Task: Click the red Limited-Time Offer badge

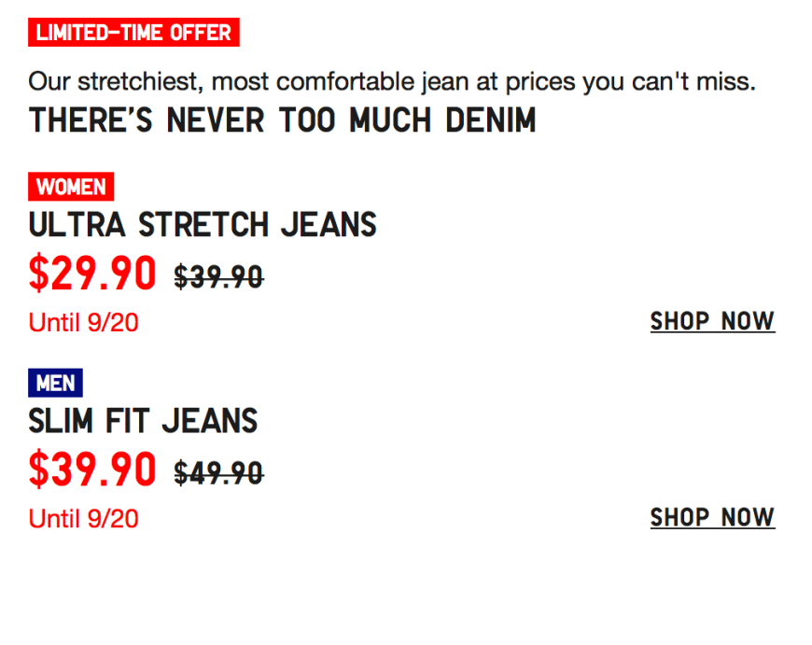Action: (133, 32)
